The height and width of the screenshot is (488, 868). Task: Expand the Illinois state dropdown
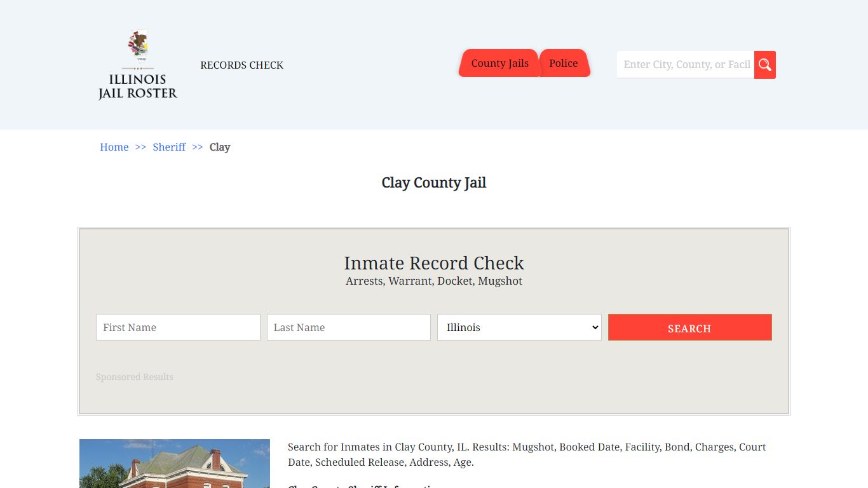[519, 327]
